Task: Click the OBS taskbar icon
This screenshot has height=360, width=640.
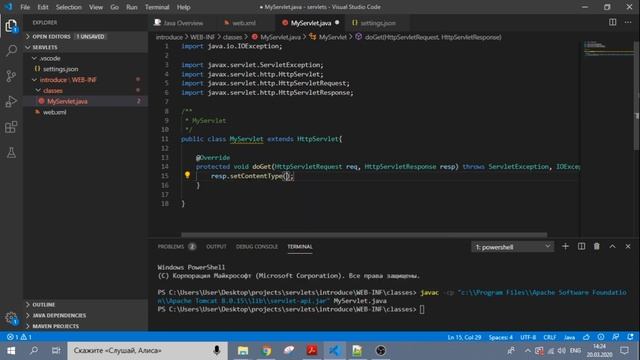Action: (380, 350)
